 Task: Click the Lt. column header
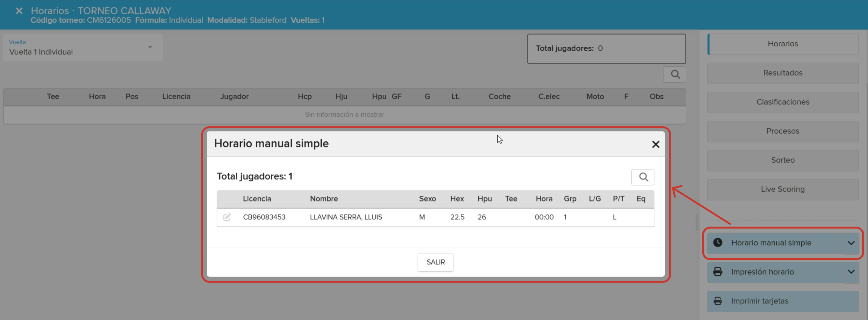pyautogui.click(x=455, y=97)
